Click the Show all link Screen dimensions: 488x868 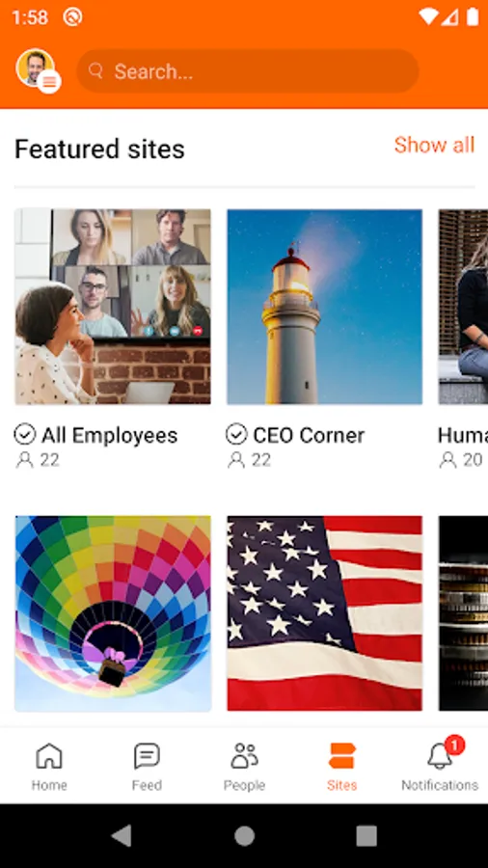click(434, 145)
